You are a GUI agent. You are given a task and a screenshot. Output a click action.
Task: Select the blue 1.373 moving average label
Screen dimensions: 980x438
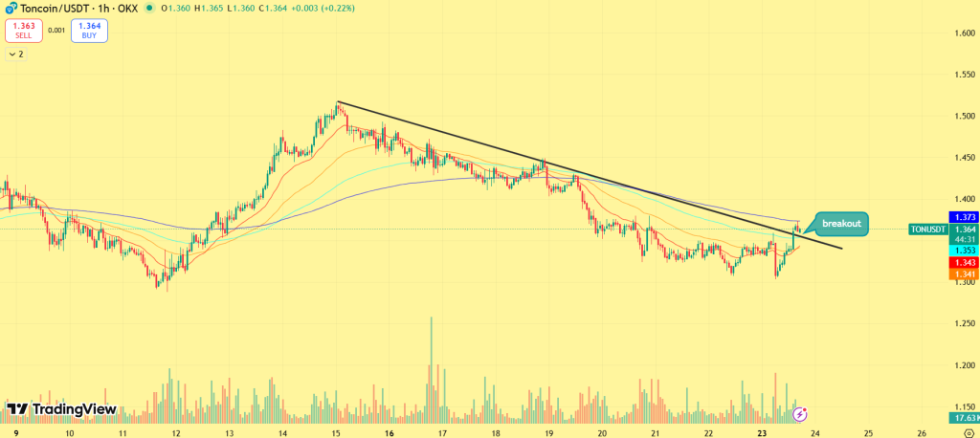(962, 218)
